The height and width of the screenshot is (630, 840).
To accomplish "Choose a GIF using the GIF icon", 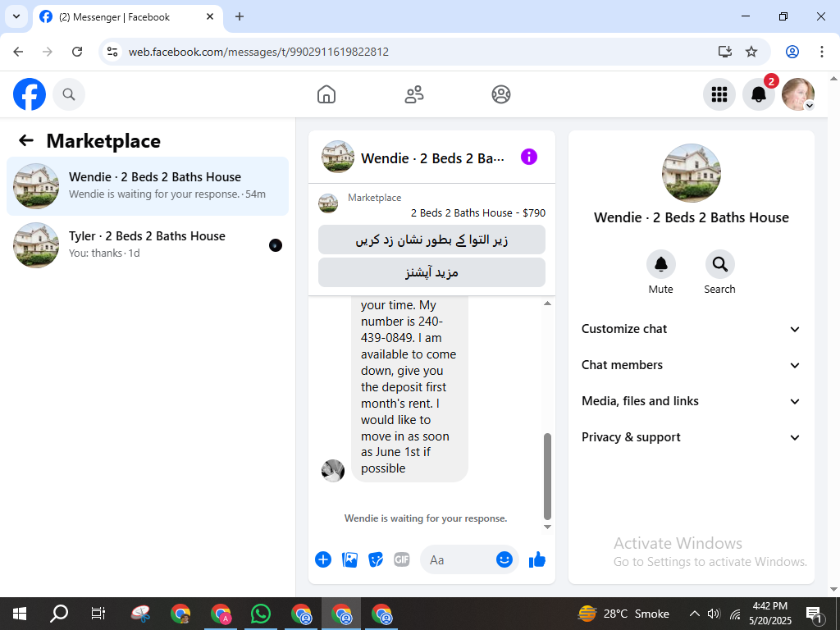I will click(x=402, y=559).
